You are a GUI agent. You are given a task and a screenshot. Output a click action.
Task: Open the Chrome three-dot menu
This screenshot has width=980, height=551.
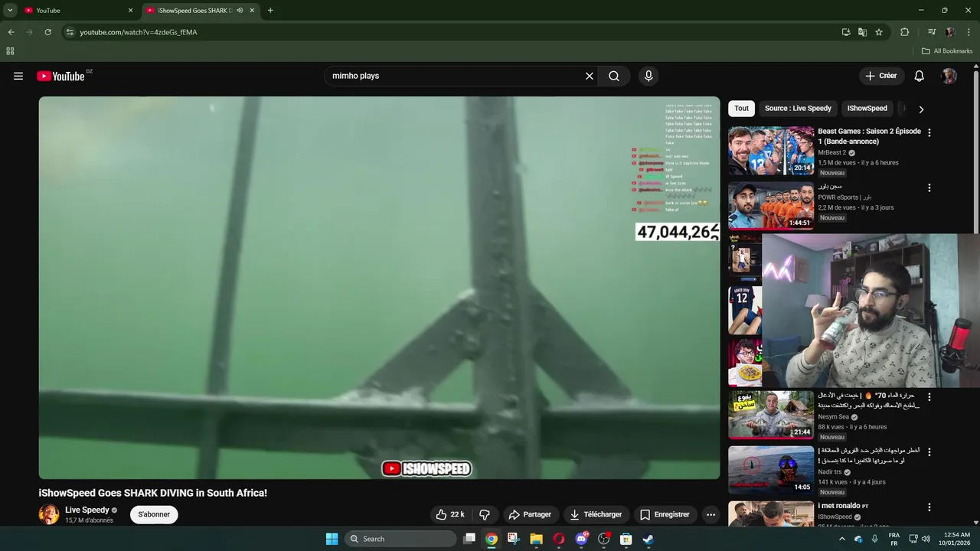(x=969, y=32)
